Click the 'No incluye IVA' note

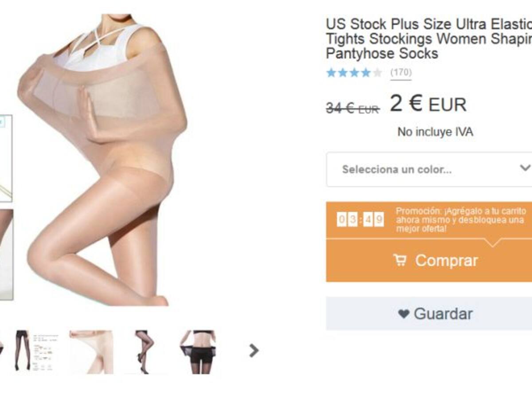click(435, 132)
